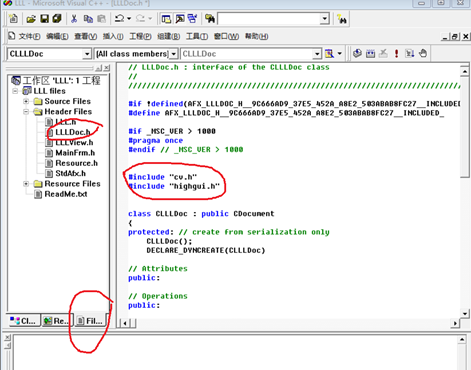This screenshot has height=370, width=471.
Task: Open the 文件(F) menu
Action: point(29,36)
